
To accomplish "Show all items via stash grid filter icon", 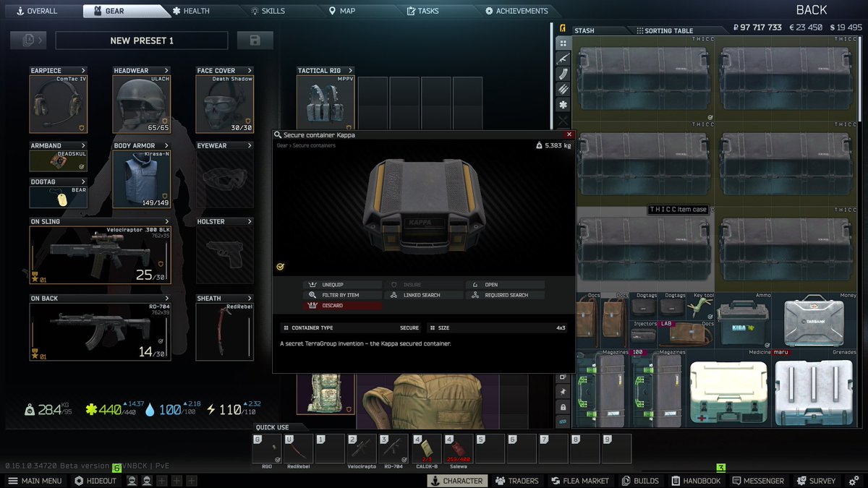I will point(563,43).
